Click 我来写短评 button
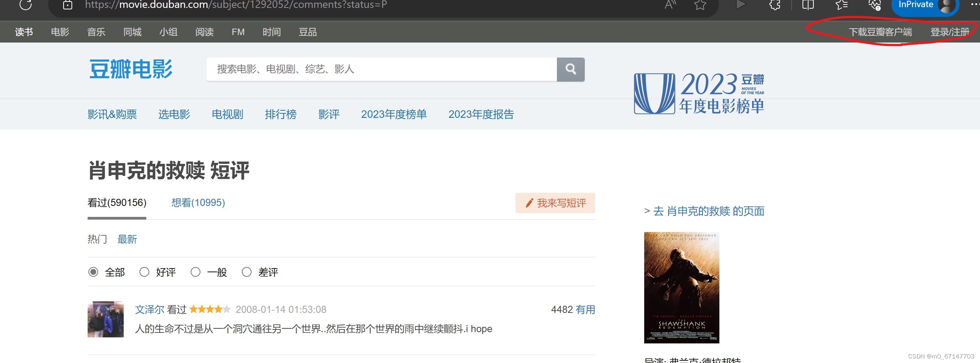 (555, 203)
